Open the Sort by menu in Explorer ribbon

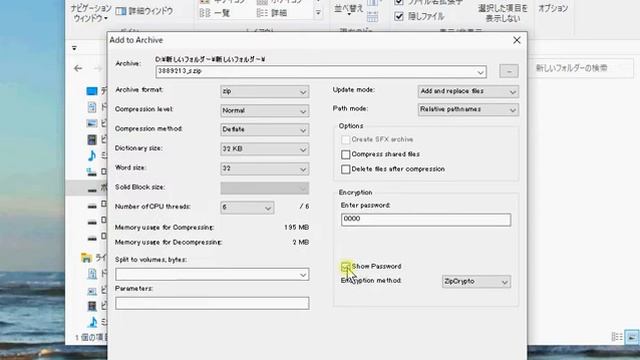[x=348, y=10]
